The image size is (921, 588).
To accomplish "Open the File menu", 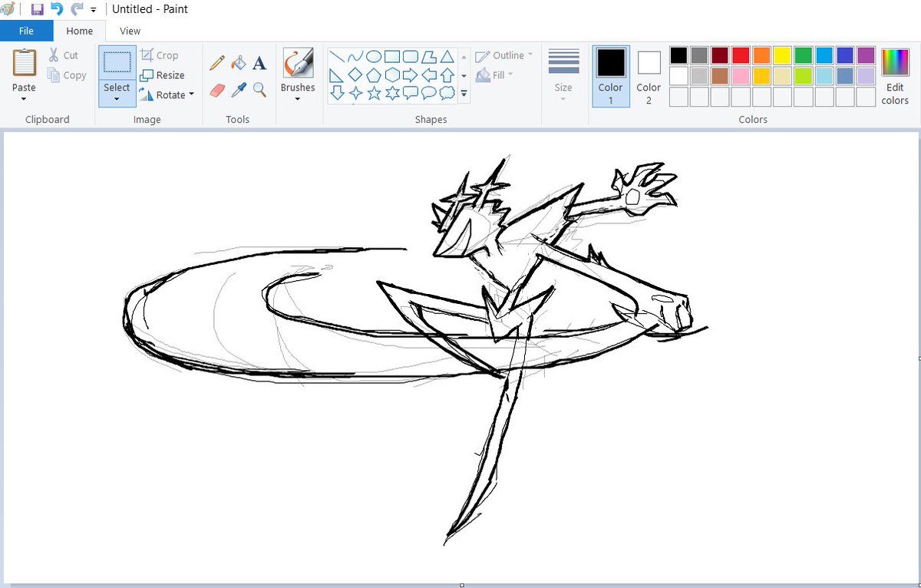I will tap(26, 31).
